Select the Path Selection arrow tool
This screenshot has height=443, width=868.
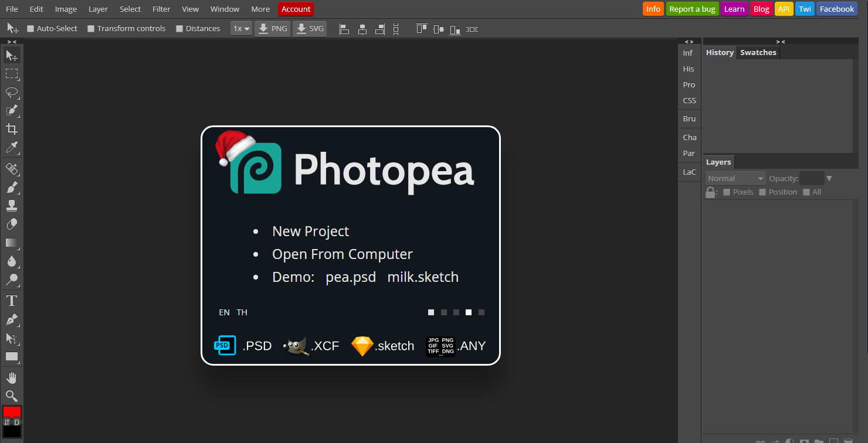coord(12,338)
